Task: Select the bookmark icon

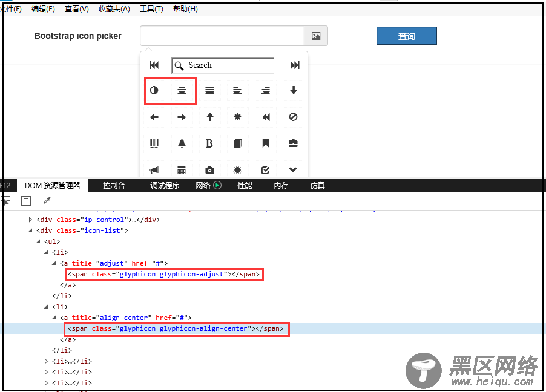Action: point(265,143)
